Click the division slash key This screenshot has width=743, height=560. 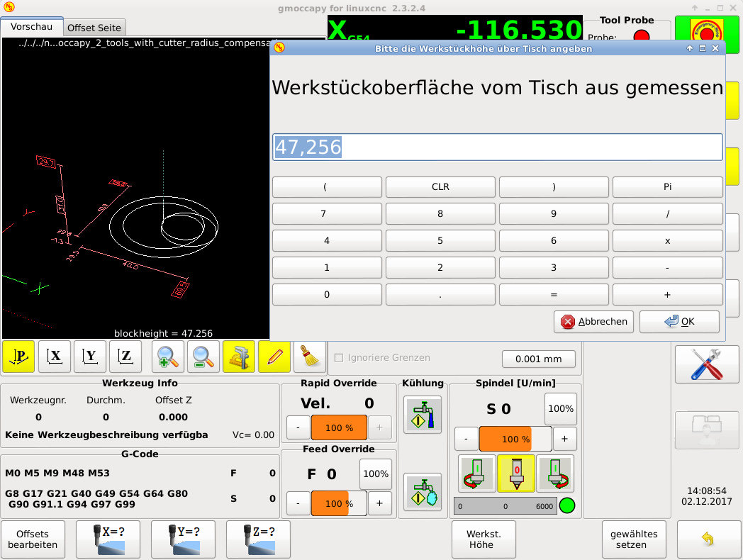point(668,213)
